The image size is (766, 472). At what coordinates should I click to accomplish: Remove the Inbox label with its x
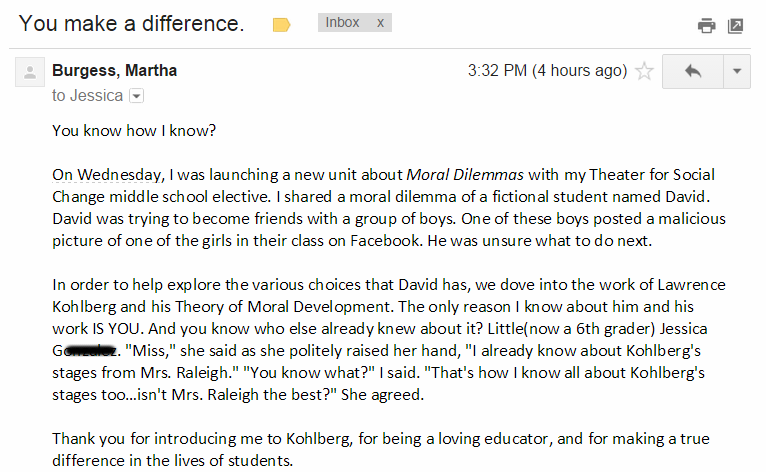pos(380,22)
